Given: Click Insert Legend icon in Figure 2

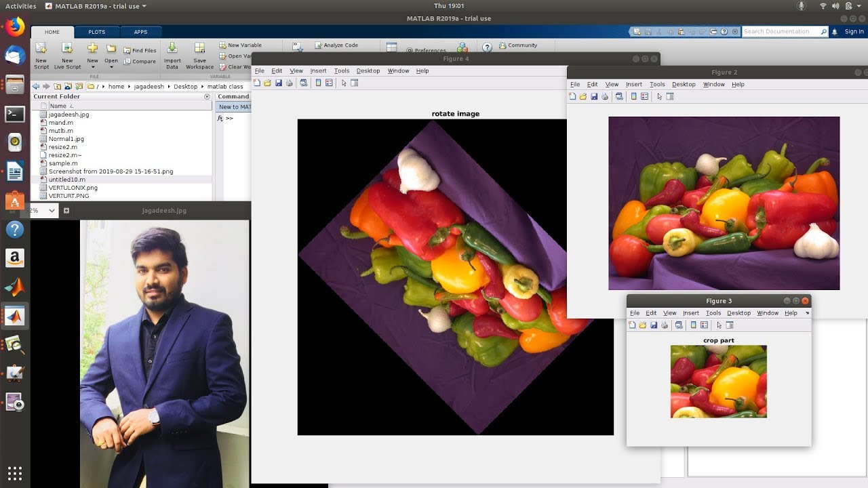Looking at the screenshot, I should pos(644,96).
